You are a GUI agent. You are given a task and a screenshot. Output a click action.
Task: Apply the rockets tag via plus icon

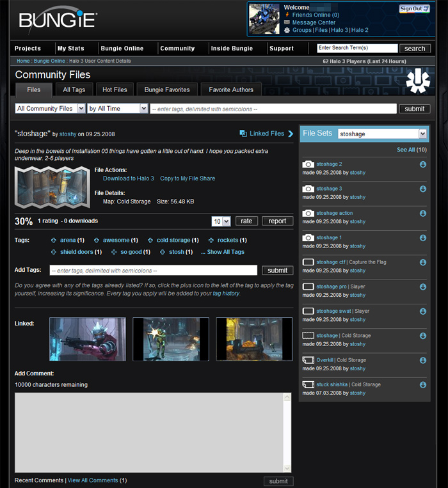(211, 240)
